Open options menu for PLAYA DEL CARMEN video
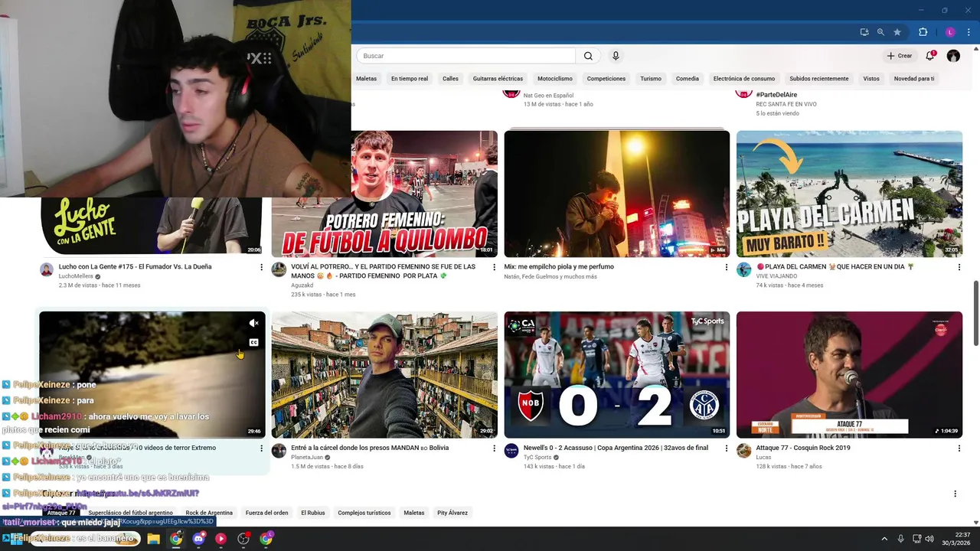This screenshot has width=980, height=551. tap(959, 267)
